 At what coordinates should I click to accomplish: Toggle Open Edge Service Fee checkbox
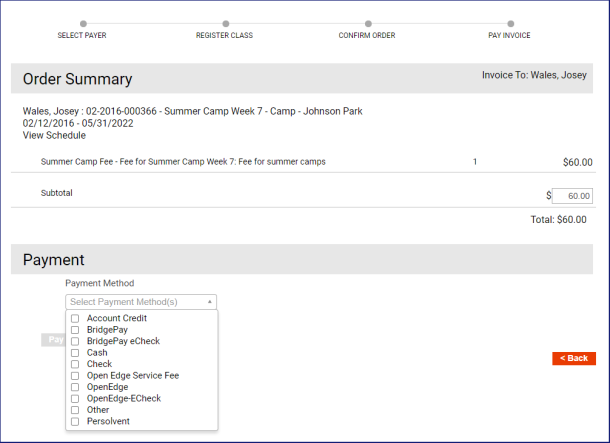(75, 376)
